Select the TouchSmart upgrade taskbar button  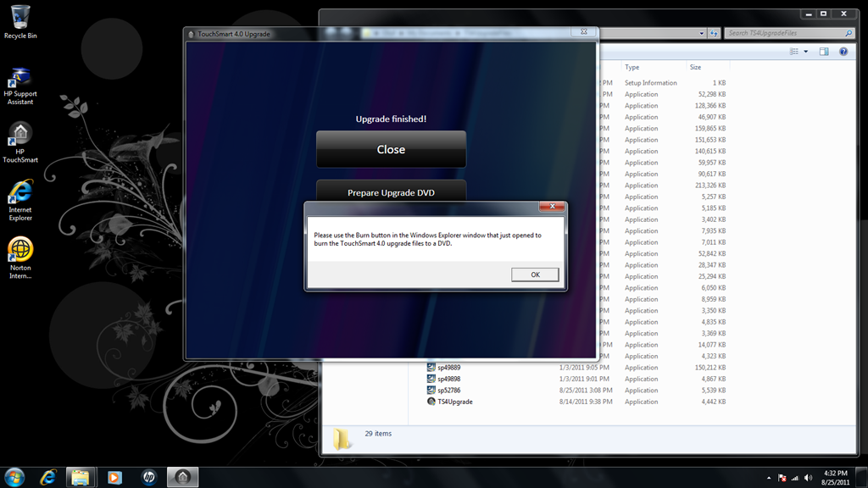pyautogui.click(x=183, y=477)
